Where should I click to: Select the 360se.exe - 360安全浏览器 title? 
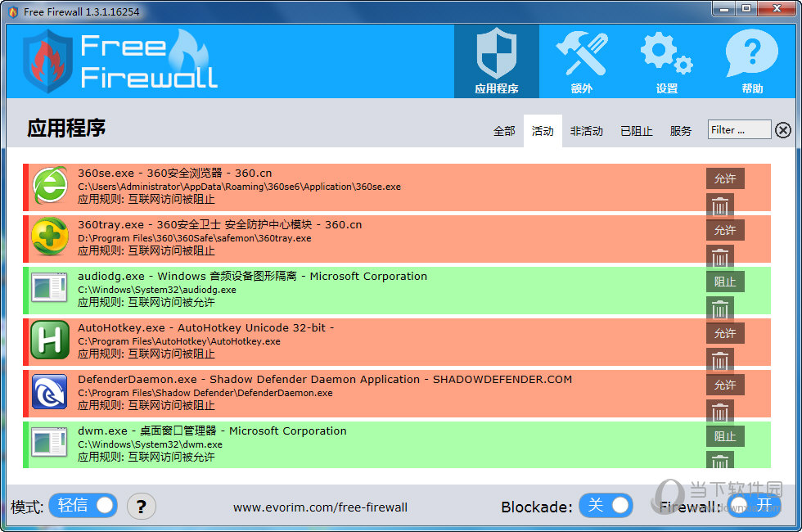[x=175, y=173]
